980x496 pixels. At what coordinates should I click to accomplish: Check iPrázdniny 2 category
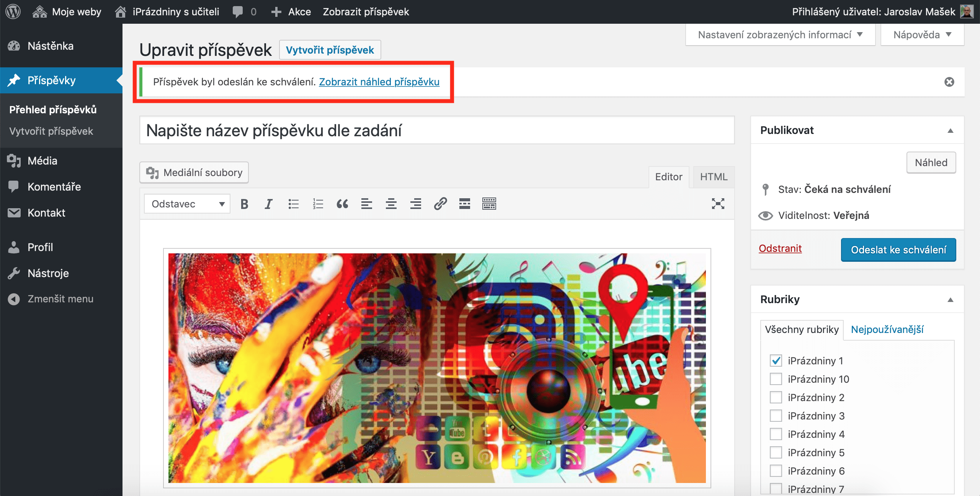coord(776,397)
